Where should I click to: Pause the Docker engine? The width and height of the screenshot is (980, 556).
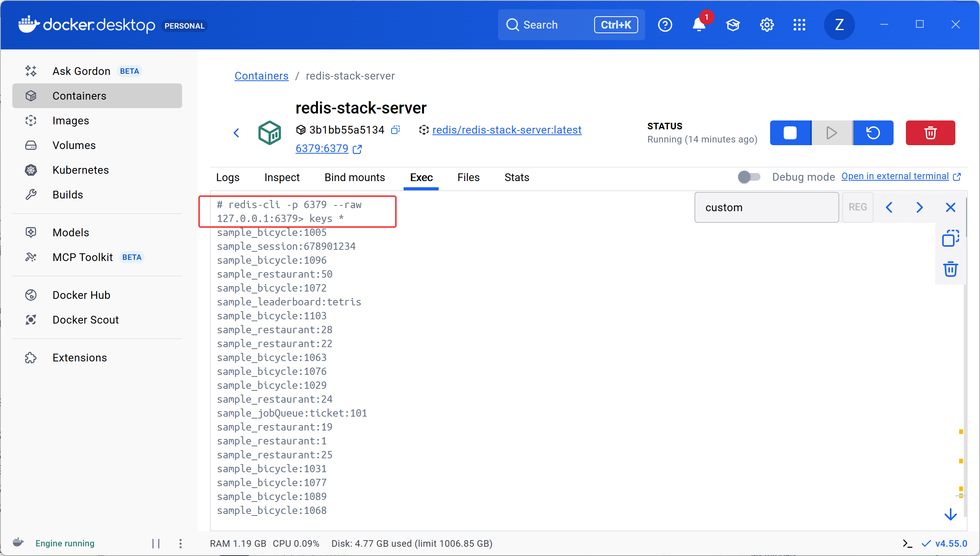(x=156, y=544)
